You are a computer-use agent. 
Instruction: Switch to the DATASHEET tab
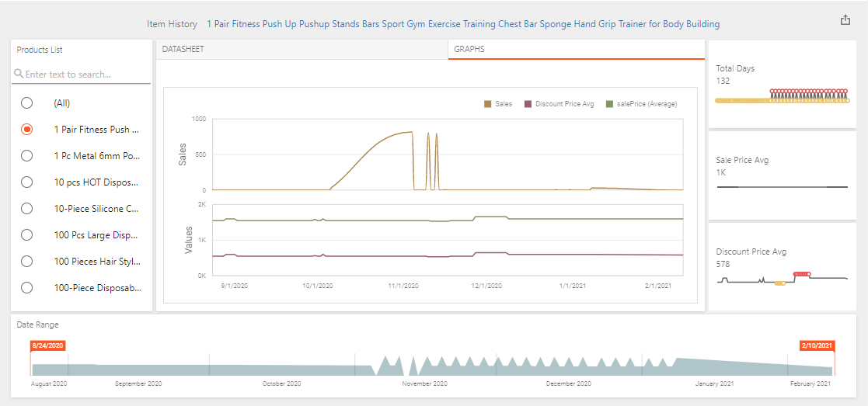(x=302, y=49)
